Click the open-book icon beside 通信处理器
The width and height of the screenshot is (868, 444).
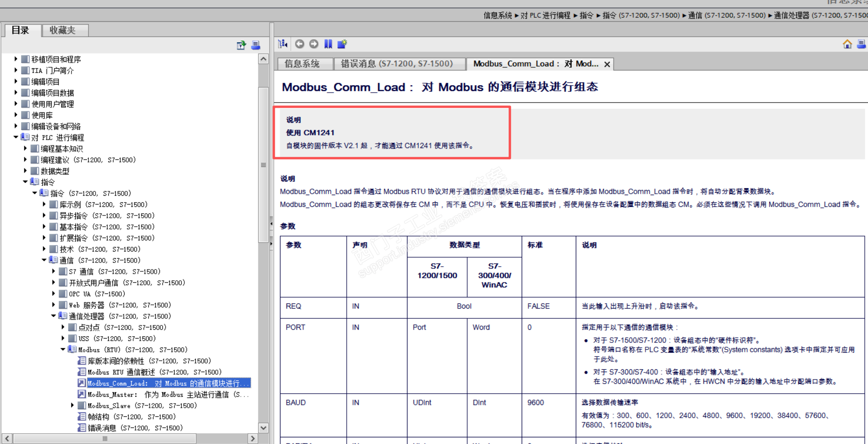click(x=63, y=316)
